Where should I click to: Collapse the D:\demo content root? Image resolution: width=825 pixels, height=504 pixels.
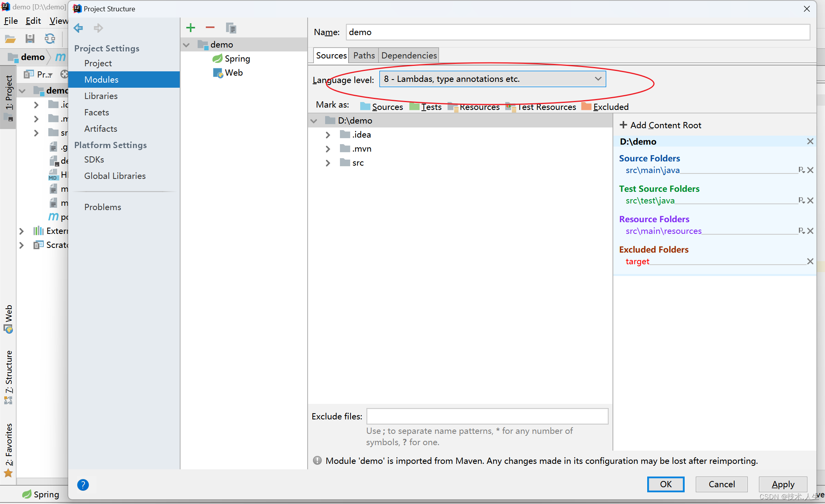click(314, 121)
